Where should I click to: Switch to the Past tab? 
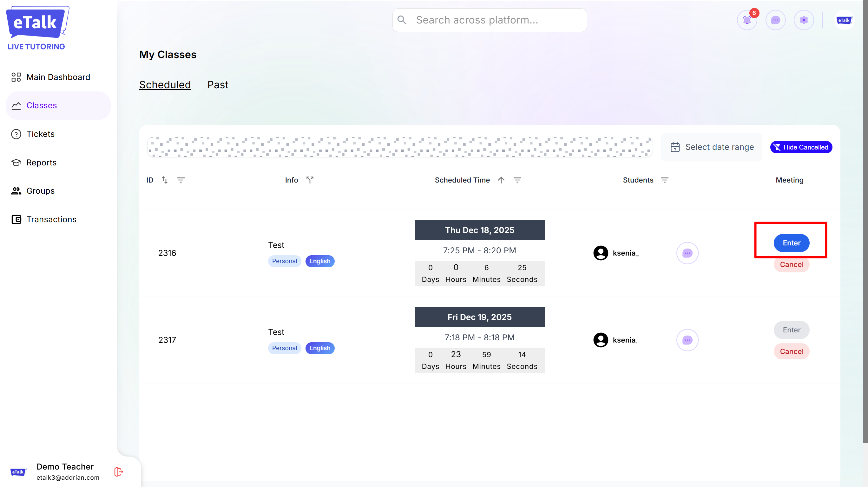point(218,85)
